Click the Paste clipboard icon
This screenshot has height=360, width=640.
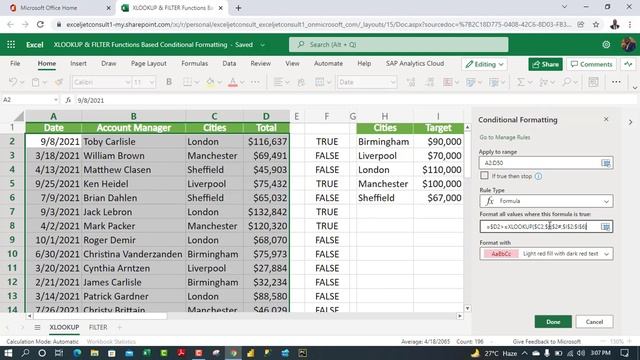coord(36,82)
